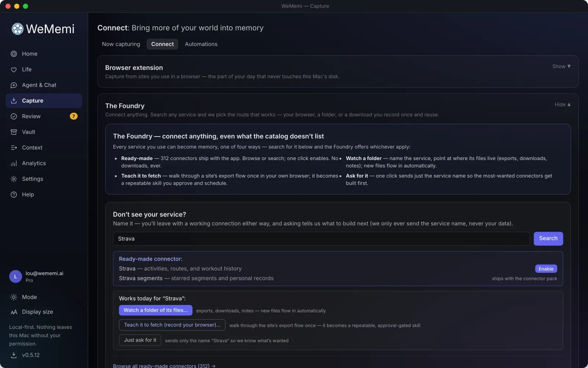Click the Analytics bar-chart icon
Viewport: 588px width, 368px height.
(x=14, y=163)
